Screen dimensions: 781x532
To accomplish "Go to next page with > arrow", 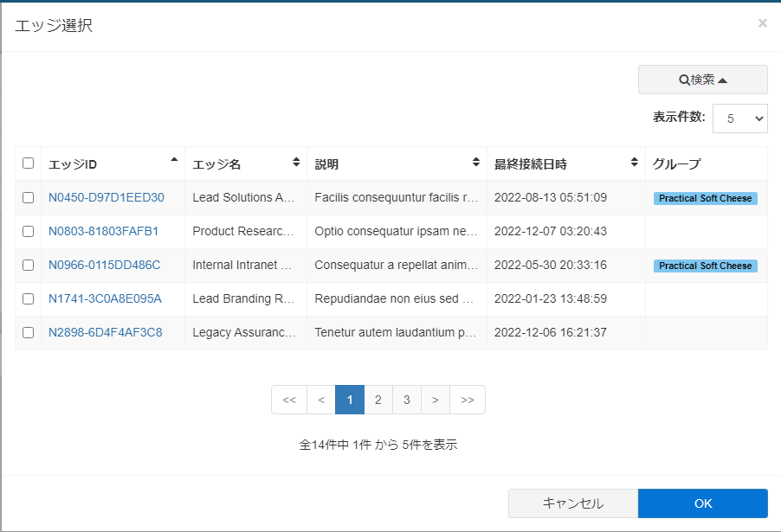I will click(x=435, y=400).
